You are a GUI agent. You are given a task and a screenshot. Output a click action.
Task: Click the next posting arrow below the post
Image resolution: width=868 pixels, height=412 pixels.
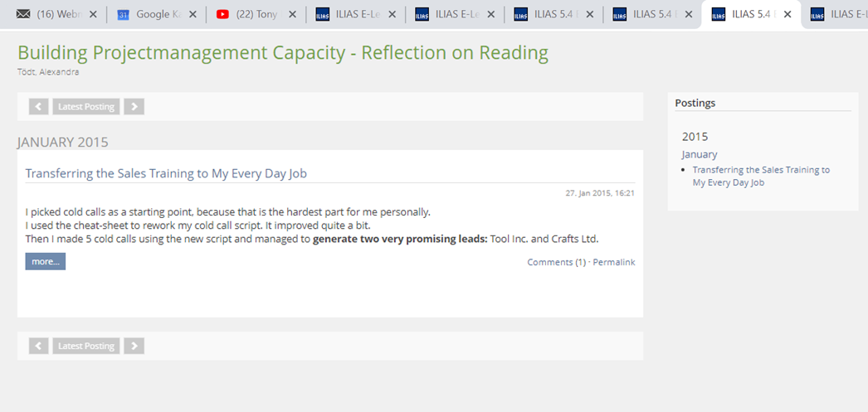coord(134,346)
